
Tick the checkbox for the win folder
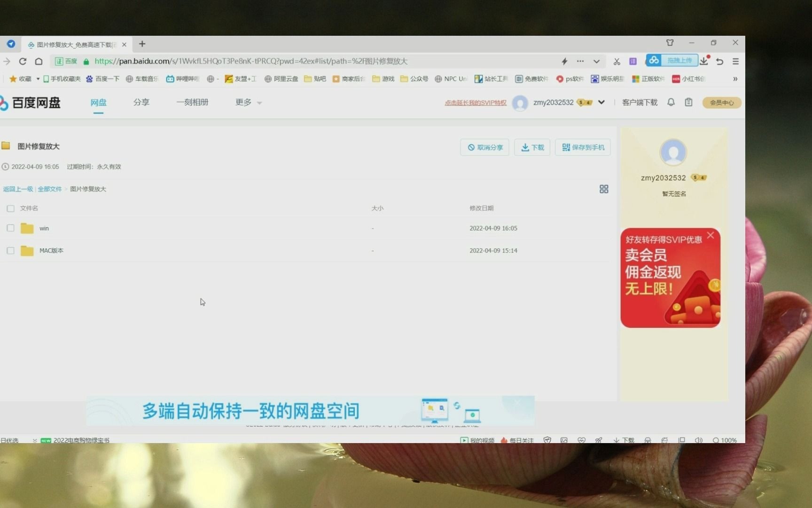[10, 228]
